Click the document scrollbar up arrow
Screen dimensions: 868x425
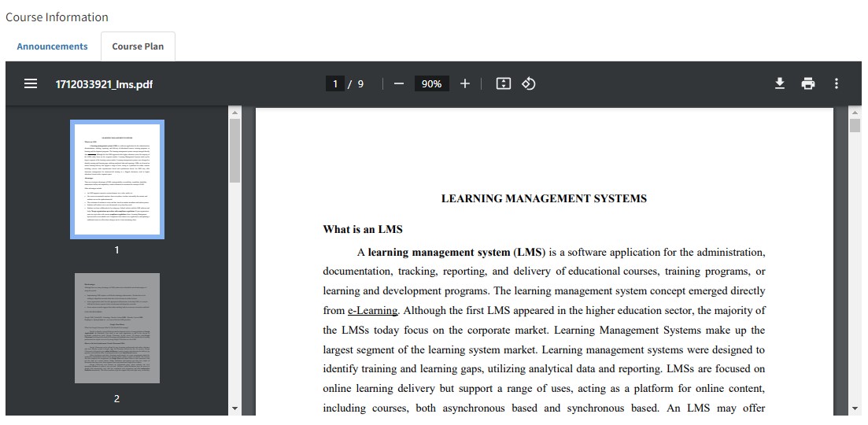(x=855, y=113)
